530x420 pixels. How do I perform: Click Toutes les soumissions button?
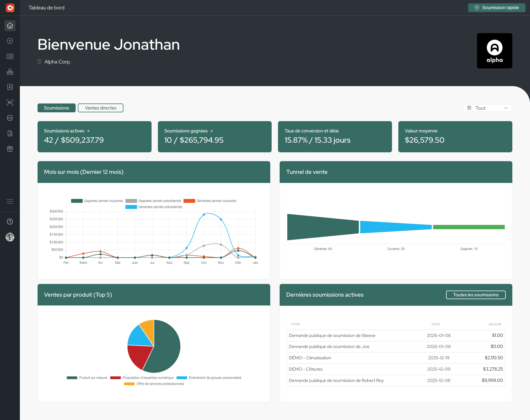tap(476, 295)
